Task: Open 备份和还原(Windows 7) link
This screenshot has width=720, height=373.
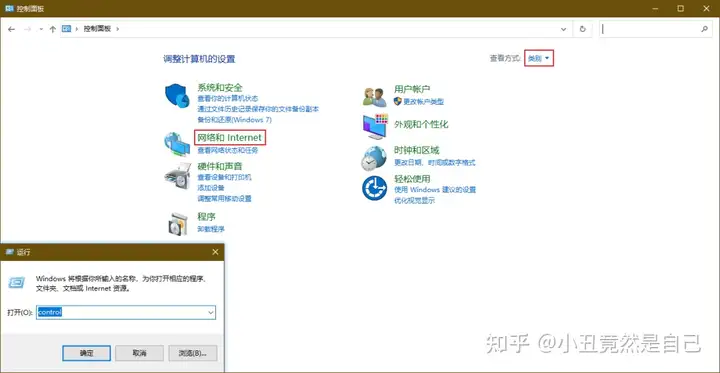Action: tap(235, 119)
